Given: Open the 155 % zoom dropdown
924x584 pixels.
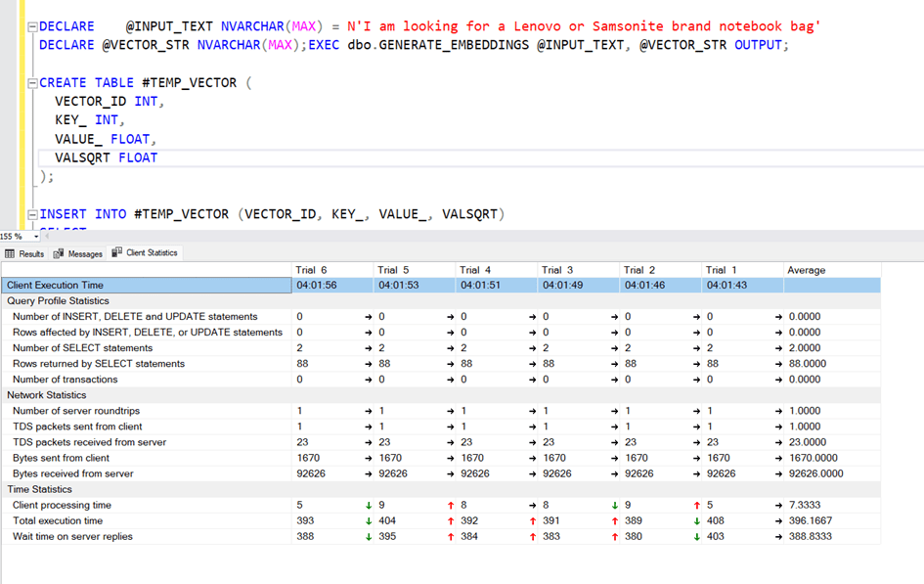Looking at the screenshot, I should pos(36,237).
